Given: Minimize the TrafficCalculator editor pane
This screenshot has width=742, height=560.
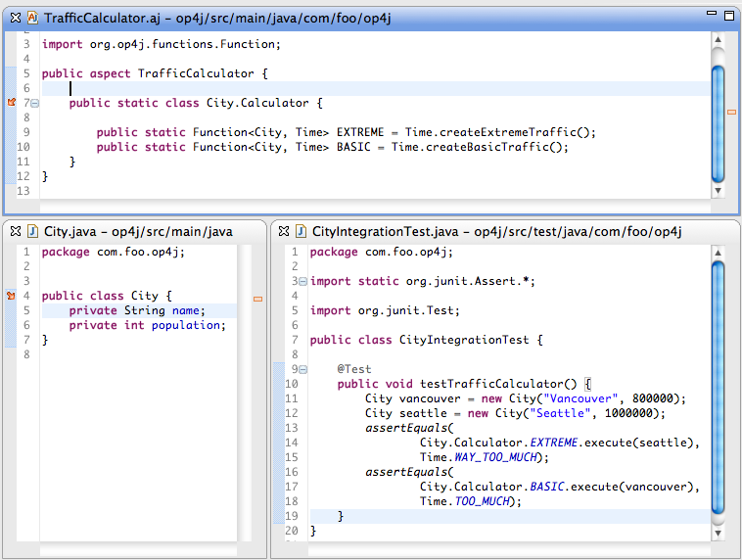Looking at the screenshot, I should 706,16.
